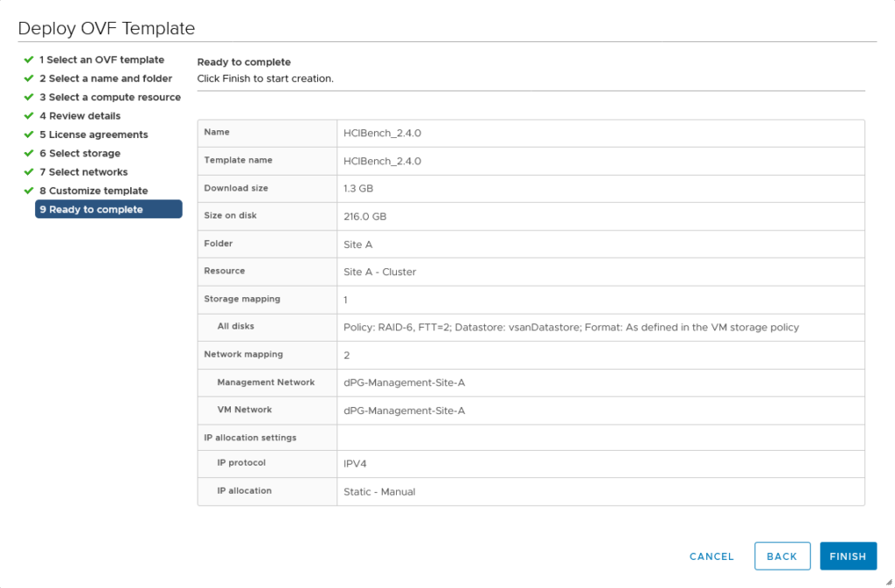
Task: Click the Size on disk value 216.0 GB
Action: (x=364, y=216)
